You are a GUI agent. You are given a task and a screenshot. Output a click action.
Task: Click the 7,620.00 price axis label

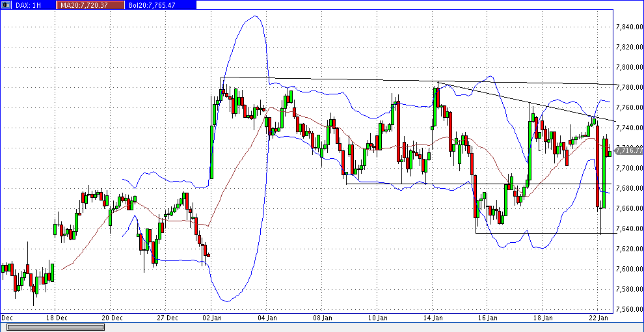pyautogui.click(x=629, y=249)
